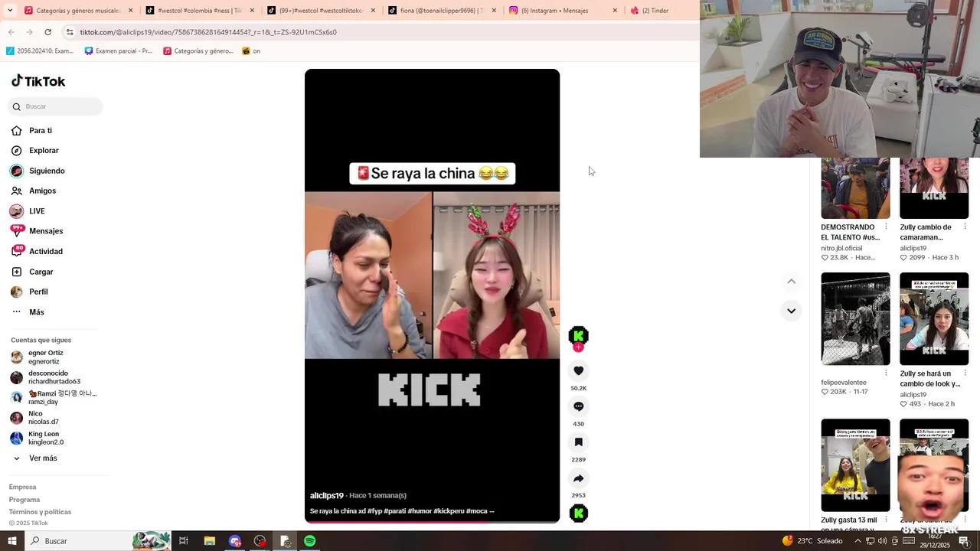Viewport: 980px width, 551px height.
Task: Open options for Zully gasta 13 mil video
Action: pyautogui.click(x=886, y=520)
